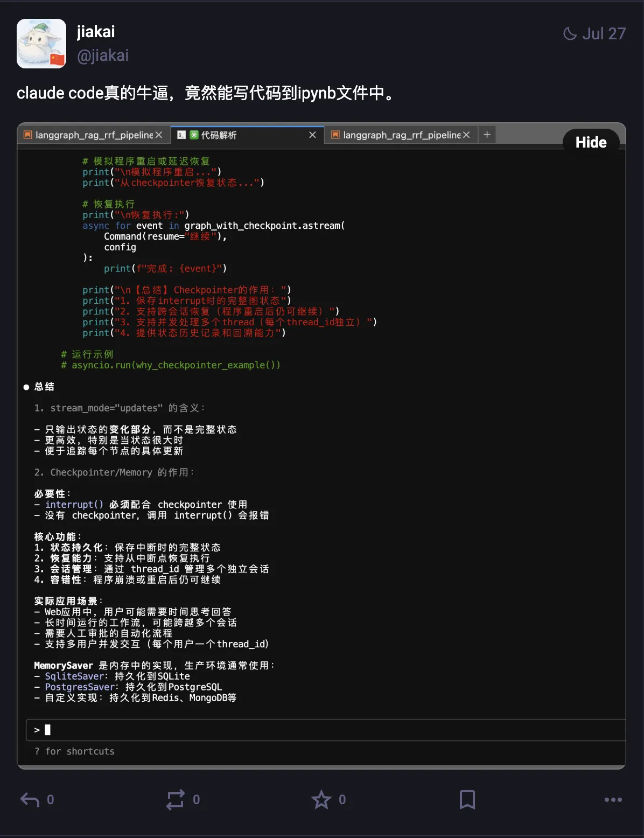Click terminal icon on 代码解析 tab
Viewport: 644px width, 838px height.
181,135
